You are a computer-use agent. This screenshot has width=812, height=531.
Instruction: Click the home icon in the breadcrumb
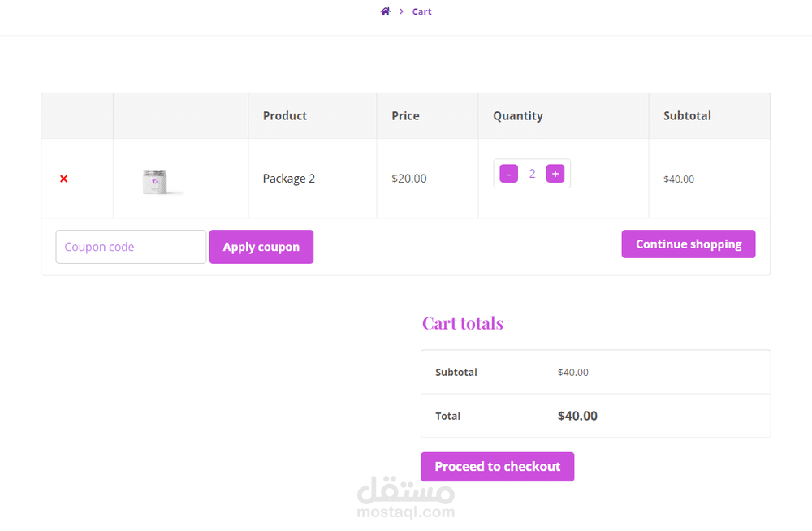tap(385, 11)
